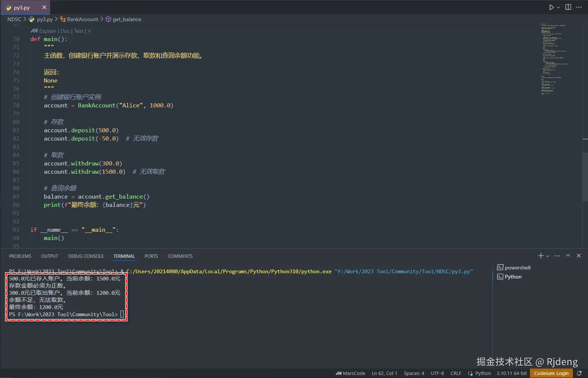Open the BankAccount class breadcrumb
This screenshot has width=588, height=378.
click(79, 19)
